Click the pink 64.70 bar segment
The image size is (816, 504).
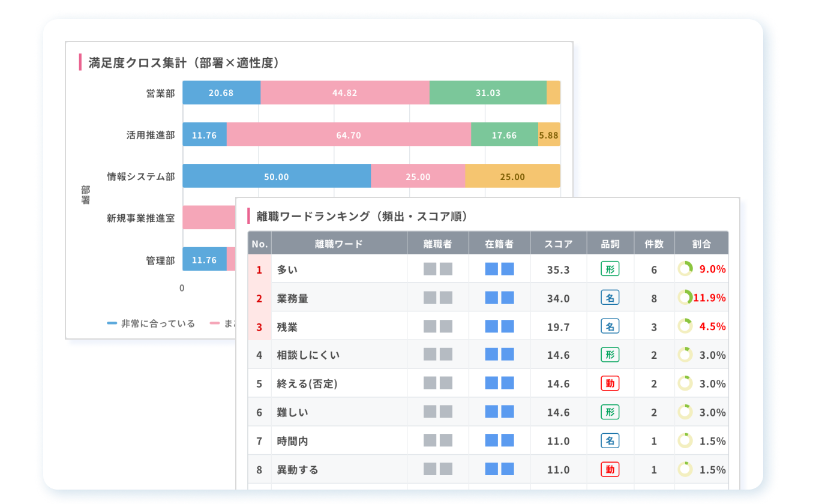point(349,134)
